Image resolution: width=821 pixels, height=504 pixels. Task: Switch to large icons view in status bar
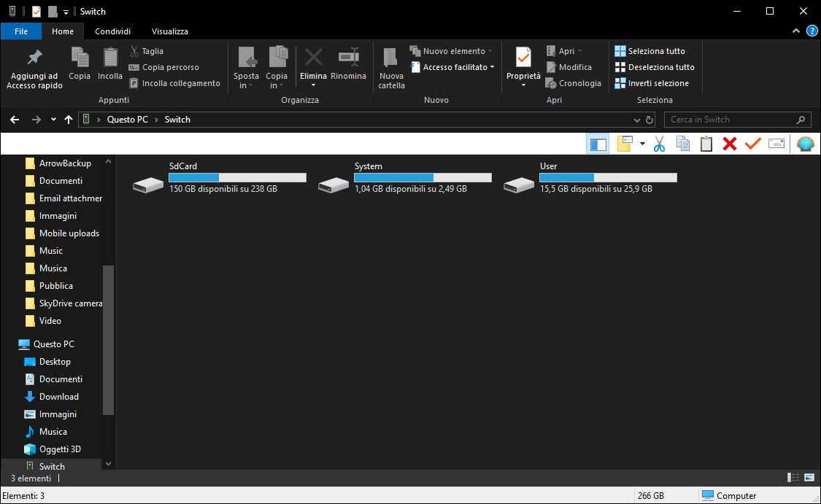809,478
